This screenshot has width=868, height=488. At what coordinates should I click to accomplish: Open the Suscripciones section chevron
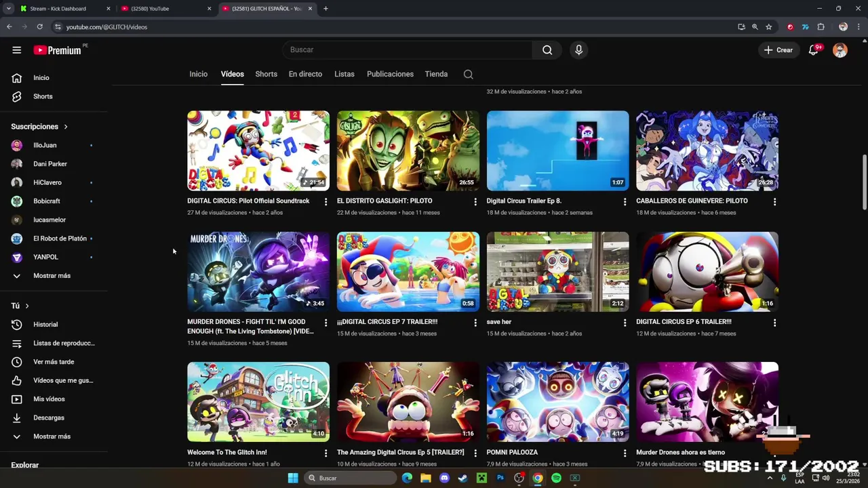66,127
